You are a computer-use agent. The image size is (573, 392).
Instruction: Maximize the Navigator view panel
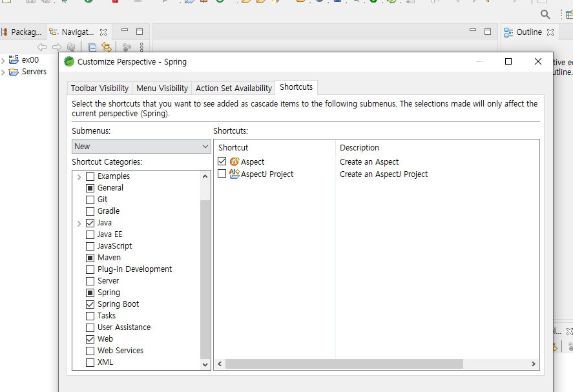pos(140,32)
